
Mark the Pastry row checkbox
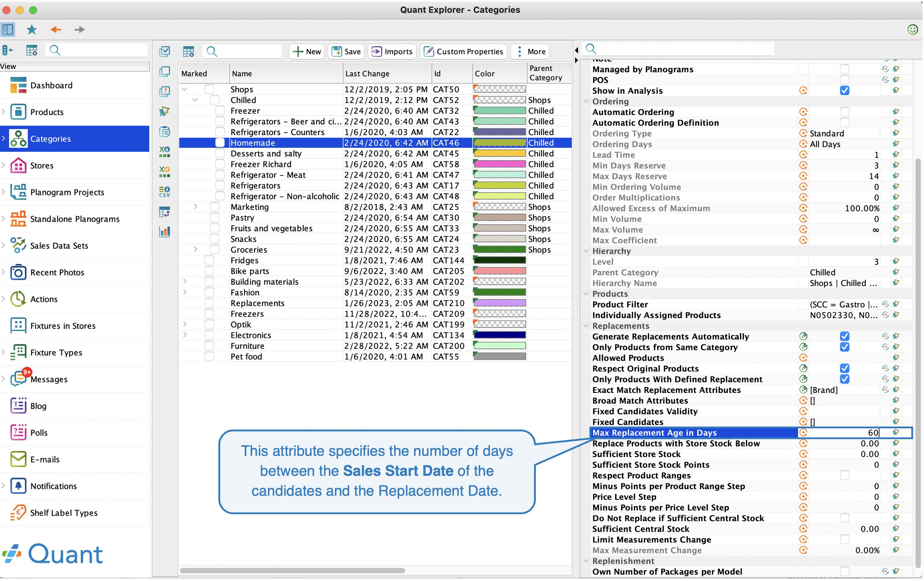(x=214, y=217)
